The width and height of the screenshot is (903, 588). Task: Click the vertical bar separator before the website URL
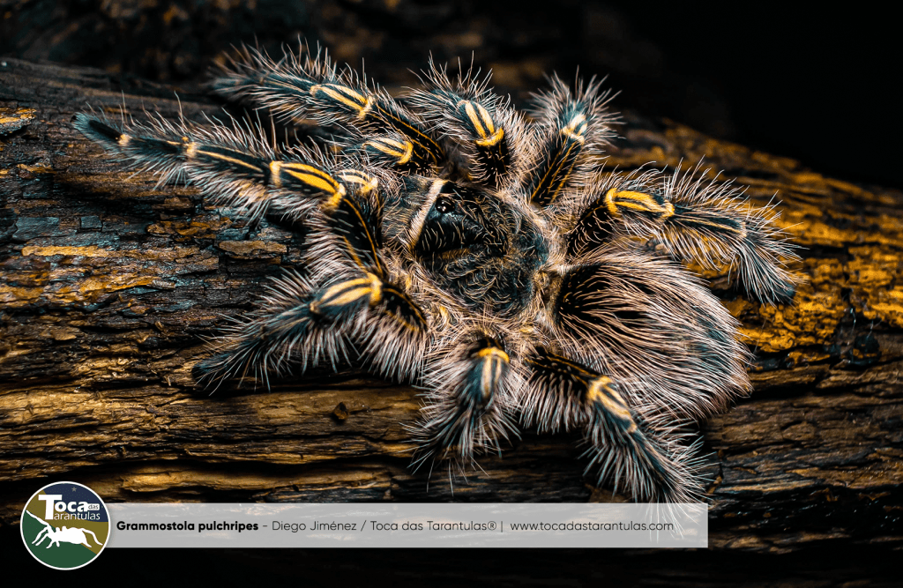(501, 526)
